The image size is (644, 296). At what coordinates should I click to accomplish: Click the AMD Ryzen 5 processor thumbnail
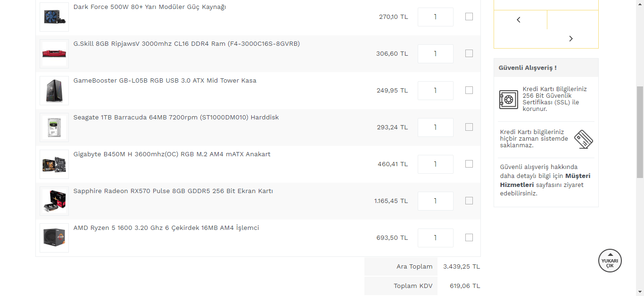click(x=54, y=238)
